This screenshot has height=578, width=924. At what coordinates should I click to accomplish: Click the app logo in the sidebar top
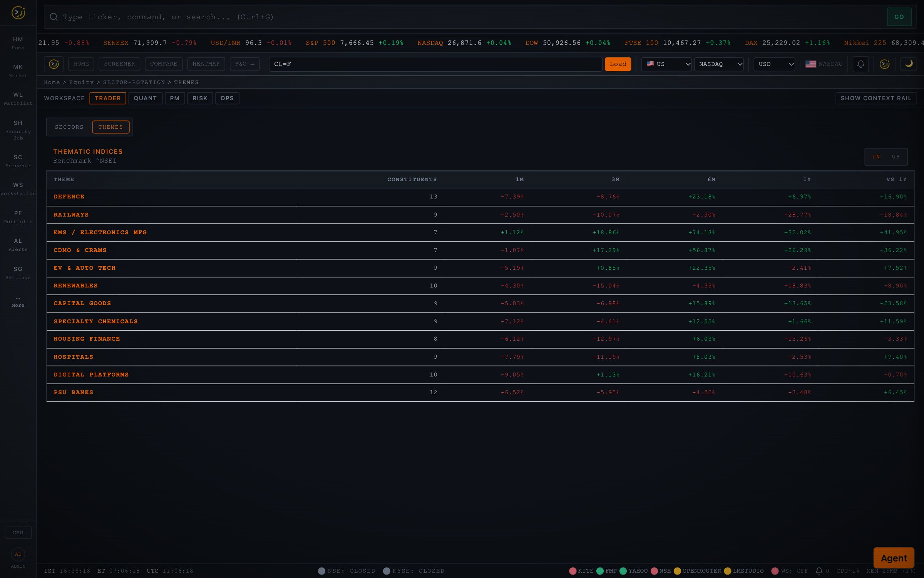(x=18, y=13)
